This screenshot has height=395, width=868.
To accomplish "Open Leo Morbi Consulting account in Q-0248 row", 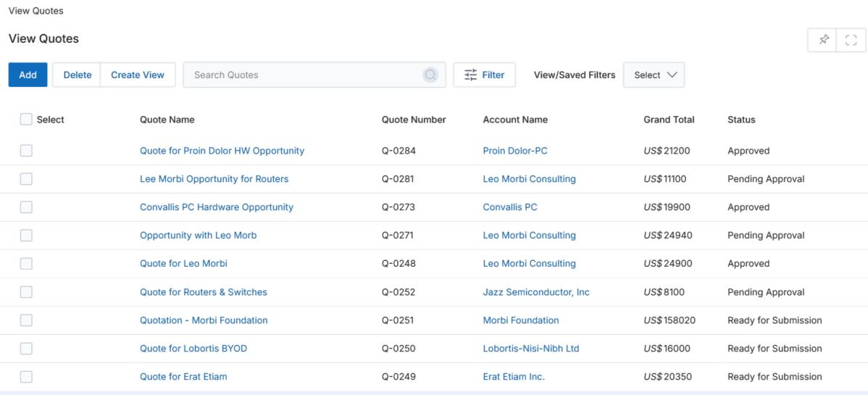I will pos(529,264).
